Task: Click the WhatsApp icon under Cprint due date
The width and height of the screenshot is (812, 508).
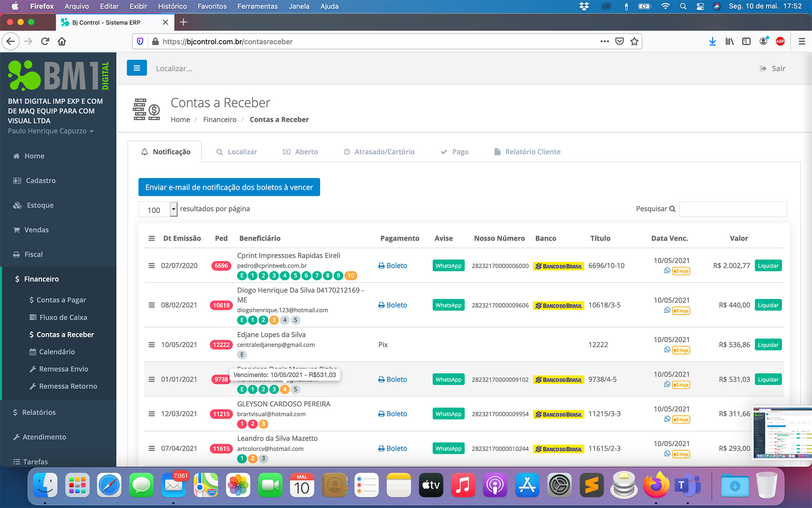Action: 667,271
